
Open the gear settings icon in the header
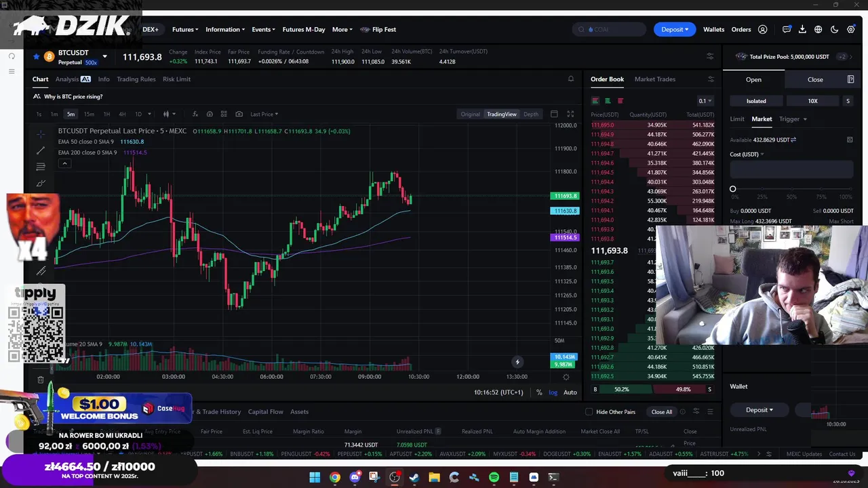coord(851,29)
